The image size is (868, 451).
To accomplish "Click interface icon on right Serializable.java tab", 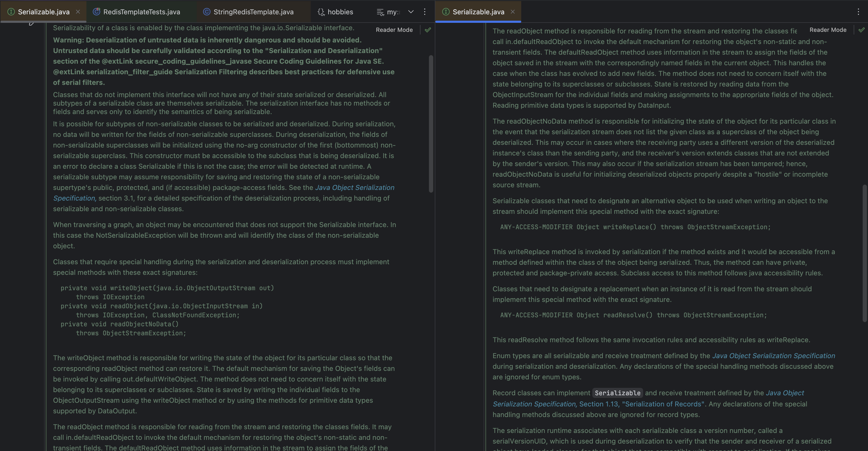I will click(x=445, y=12).
